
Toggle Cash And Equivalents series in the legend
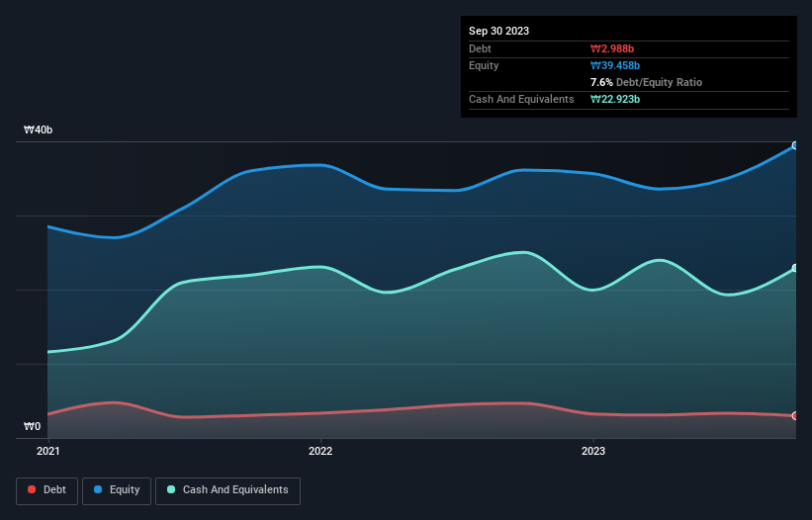[x=227, y=490]
